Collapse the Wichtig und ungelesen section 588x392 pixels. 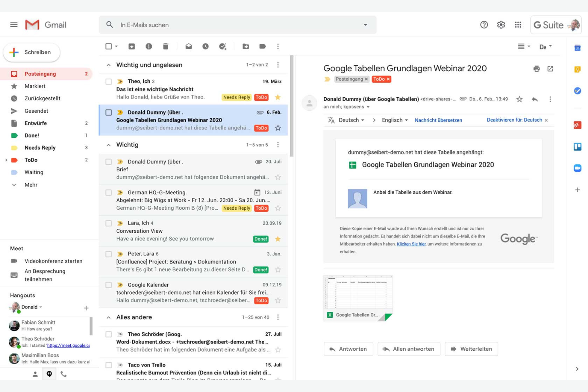tap(108, 64)
